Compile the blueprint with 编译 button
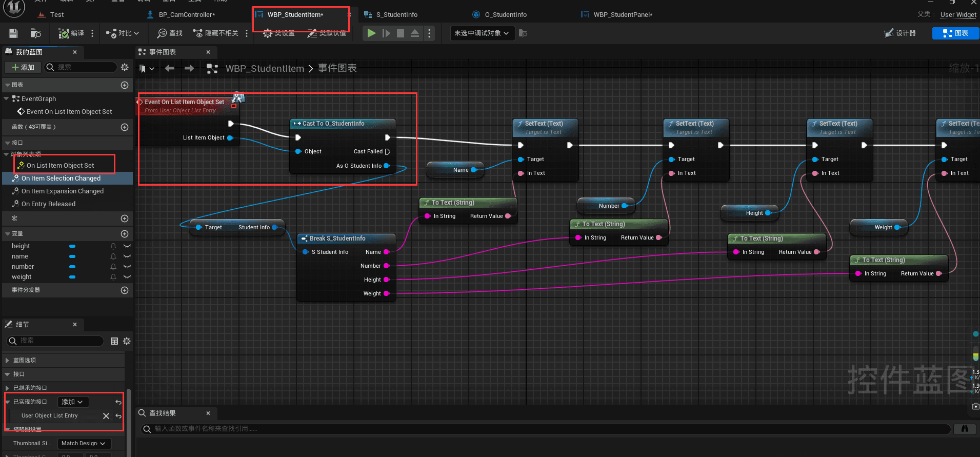Screen dimensions: 980x457 coord(71,33)
